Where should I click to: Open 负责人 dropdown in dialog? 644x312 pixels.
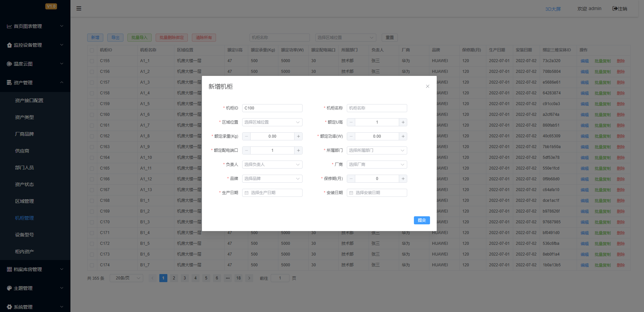pos(272,165)
